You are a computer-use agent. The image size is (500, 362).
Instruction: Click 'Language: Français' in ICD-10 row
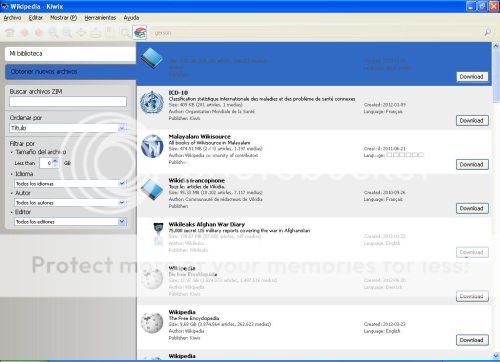383,112
